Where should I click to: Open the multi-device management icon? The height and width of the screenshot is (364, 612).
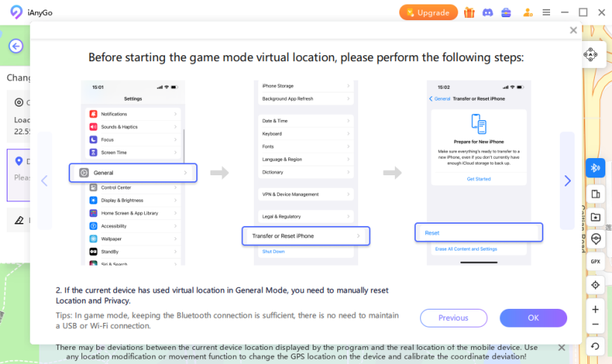596,194
